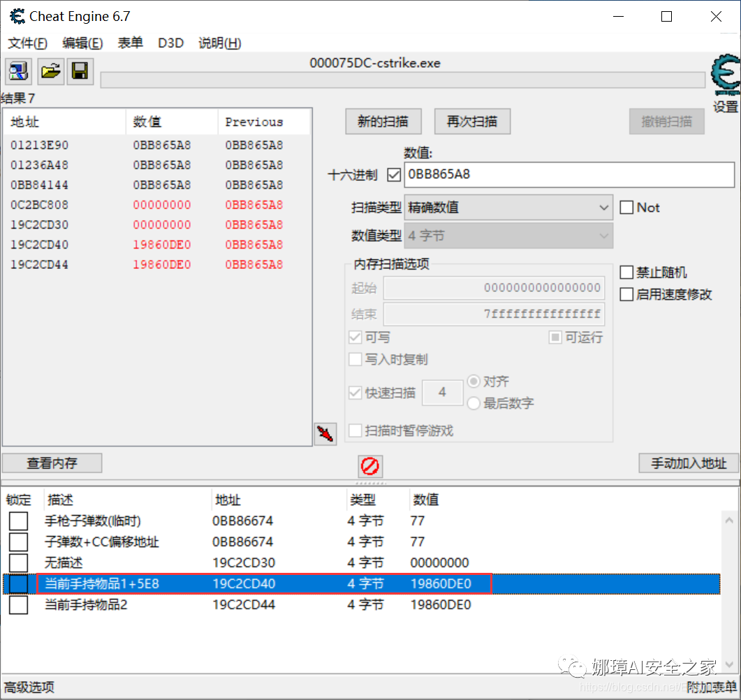Expand the 扫描类型 dropdown
The width and height of the screenshot is (741, 700).
pyautogui.click(x=508, y=207)
